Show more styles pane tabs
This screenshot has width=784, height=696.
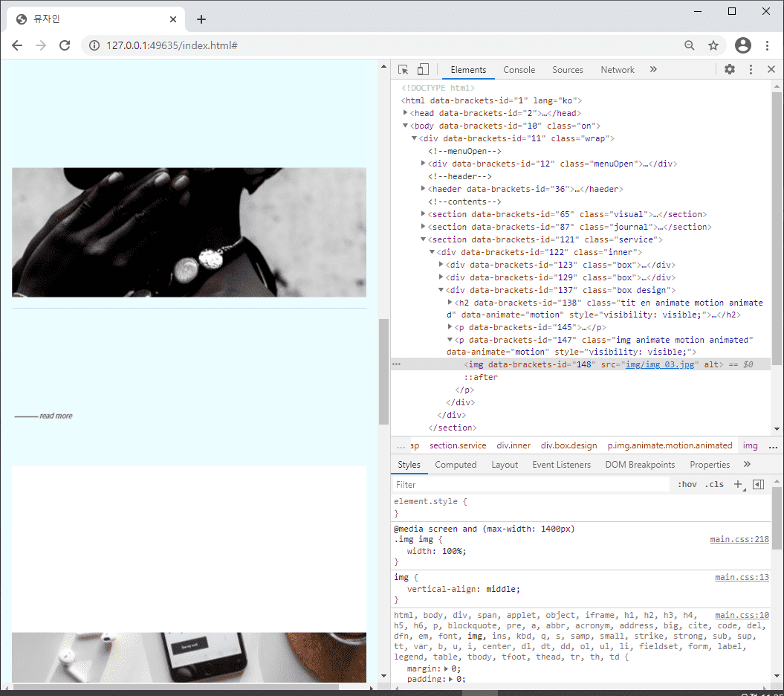click(x=747, y=464)
